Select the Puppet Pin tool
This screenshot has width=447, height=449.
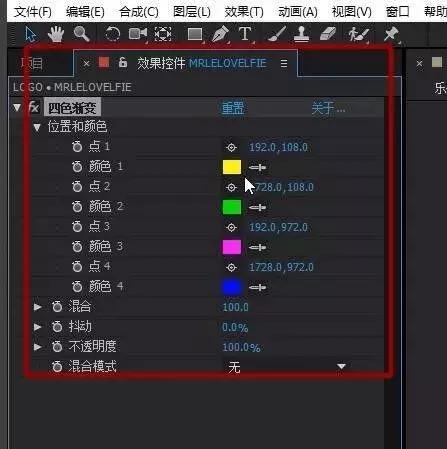[391, 34]
